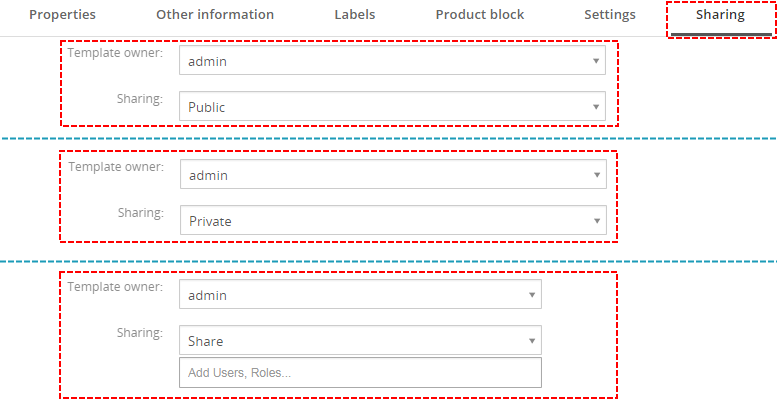Screen dimensions: 777x400
Task: Click the Sharing tab
Action: (720, 15)
